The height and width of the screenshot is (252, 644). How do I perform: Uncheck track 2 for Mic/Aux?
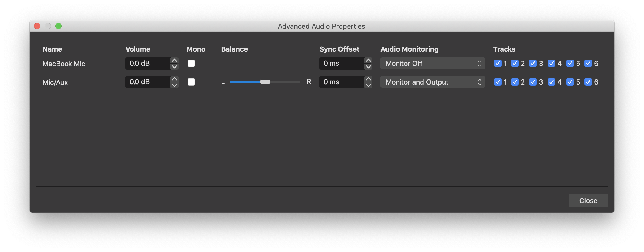[515, 82]
